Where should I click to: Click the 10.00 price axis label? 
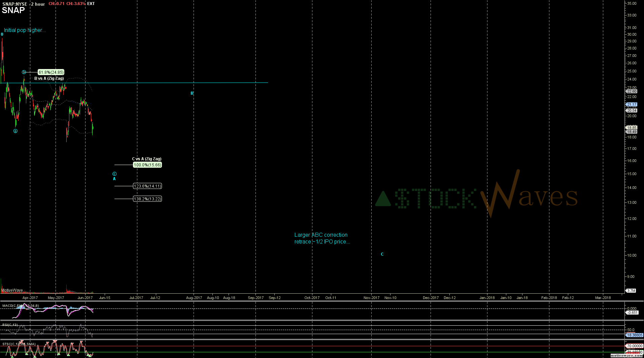pyautogui.click(x=632, y=256)
